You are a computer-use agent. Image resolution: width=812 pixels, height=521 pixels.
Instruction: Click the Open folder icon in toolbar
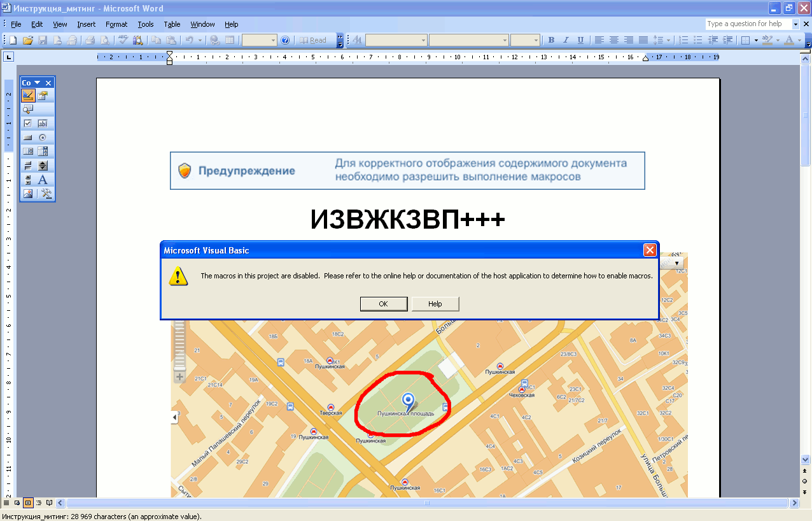pyautogui.click(x=28, y=40)
